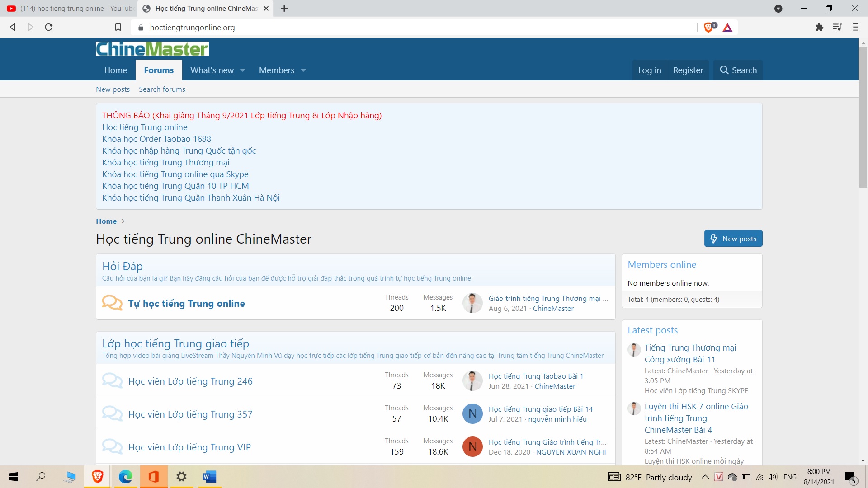Click ChineMaster avatar beside Giáo trình Thương mại post

coord(472,303)
